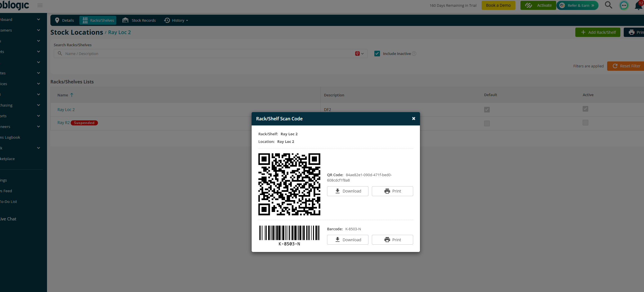Toggle Default checkbox for Ray R2 row
The image size is (644, 292).
click(487, 123)
